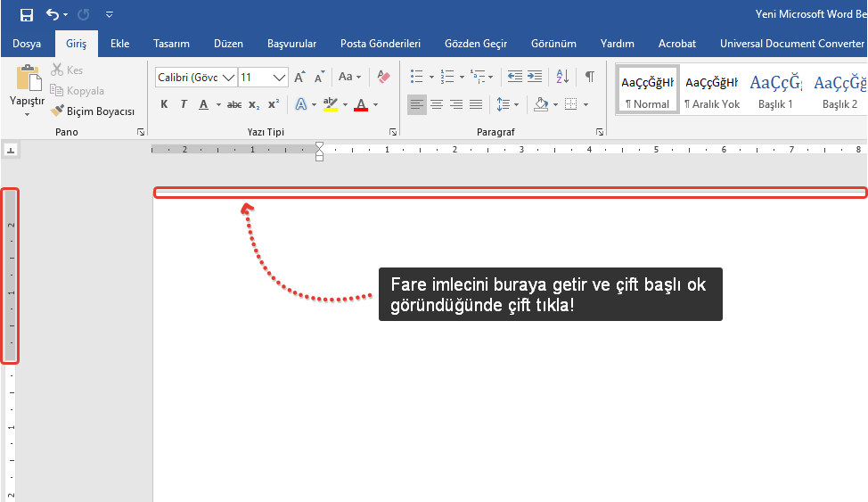Click the Grow Font size icon
Viewport: 868px width, 502px height.
click(300, 78)
